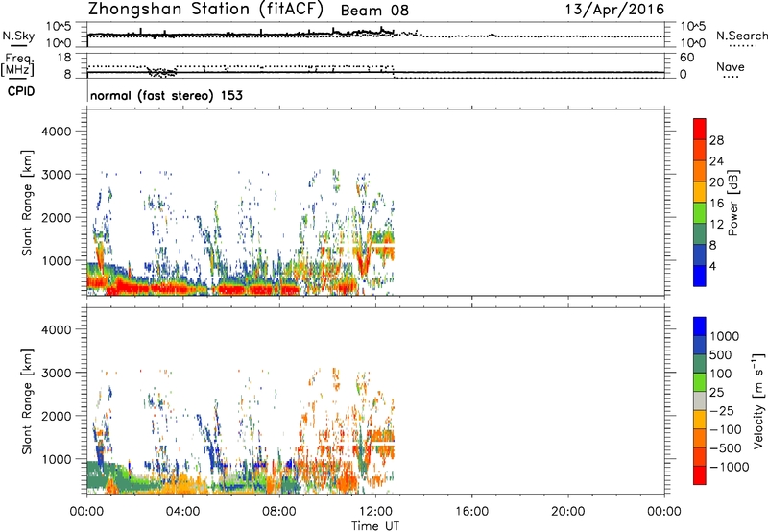Screen dimensions: 768x532
Task: Click the N.Search dotted legend sample line
Action: pos(742,46)
